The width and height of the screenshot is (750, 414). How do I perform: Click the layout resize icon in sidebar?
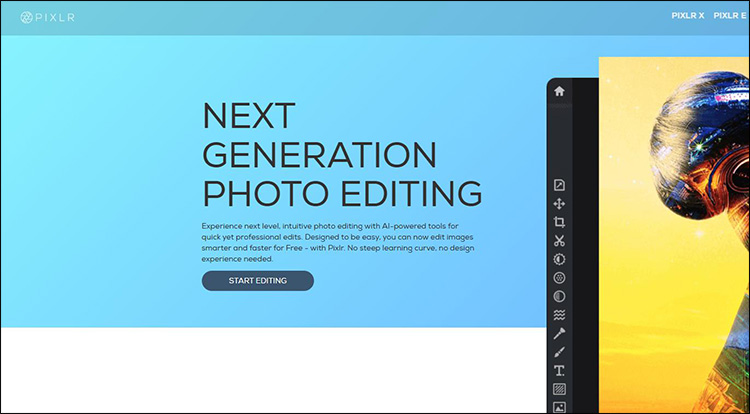click(x=560, y=185)
